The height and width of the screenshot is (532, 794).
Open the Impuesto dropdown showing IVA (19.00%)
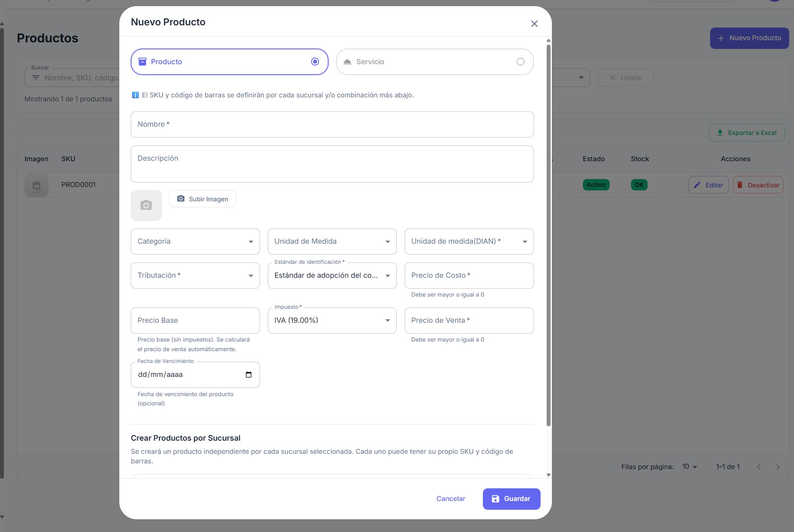point(387,320)
